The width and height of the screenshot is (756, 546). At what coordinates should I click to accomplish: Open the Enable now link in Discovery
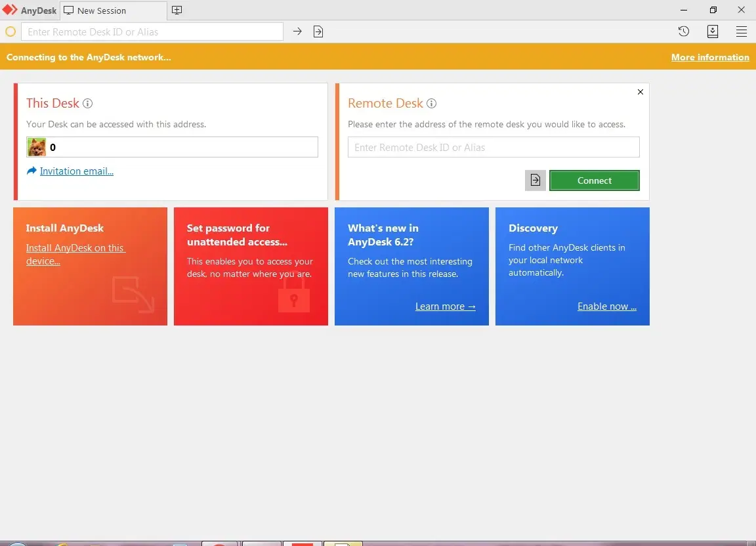pos(607,306)
